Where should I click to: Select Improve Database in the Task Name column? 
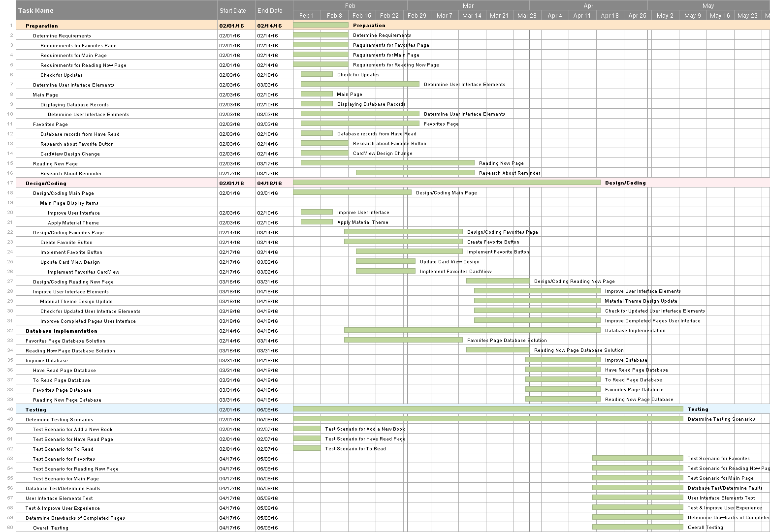pyautogui.click(x=47, y=360)
